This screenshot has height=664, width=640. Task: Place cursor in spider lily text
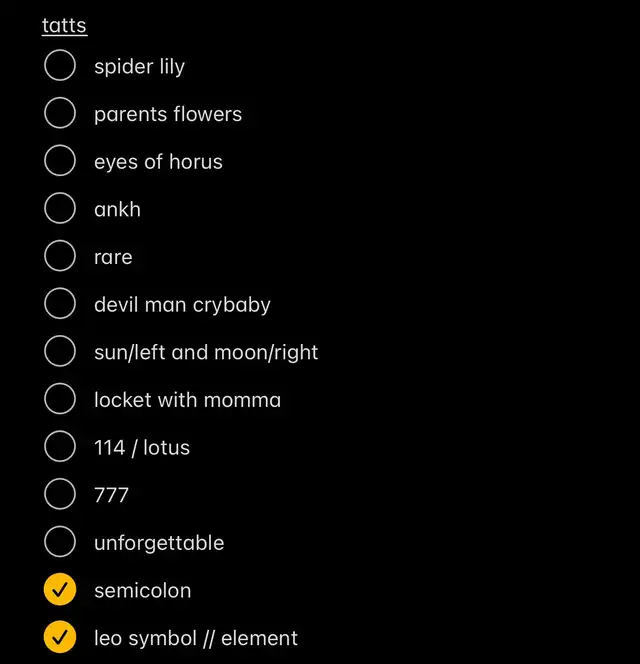pos(139,66)
